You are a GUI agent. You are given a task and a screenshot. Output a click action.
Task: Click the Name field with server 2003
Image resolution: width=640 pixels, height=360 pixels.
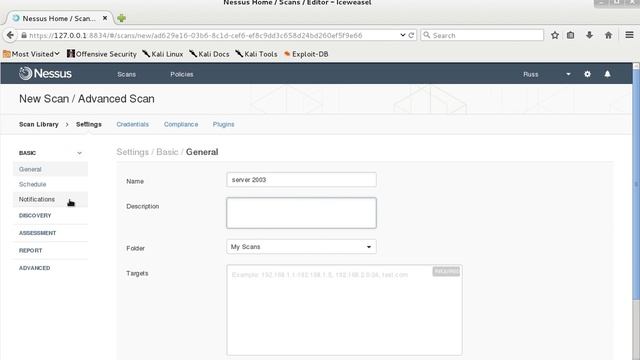(x=301, y=180)
